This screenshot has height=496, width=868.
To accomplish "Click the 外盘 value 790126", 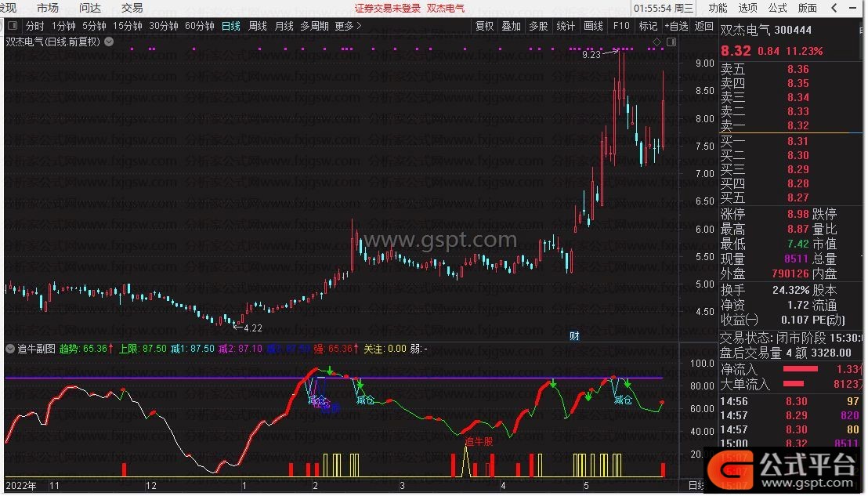I will (x=790, y=274).
